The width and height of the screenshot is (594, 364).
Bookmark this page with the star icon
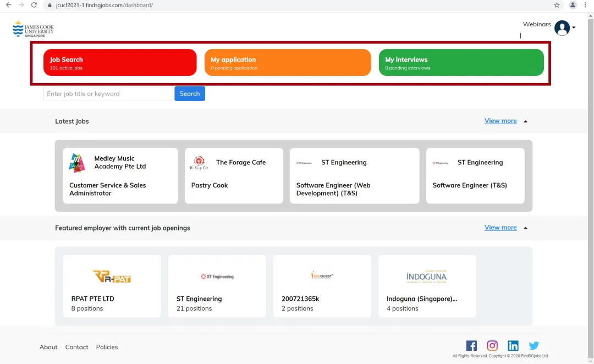pos(557,5)
